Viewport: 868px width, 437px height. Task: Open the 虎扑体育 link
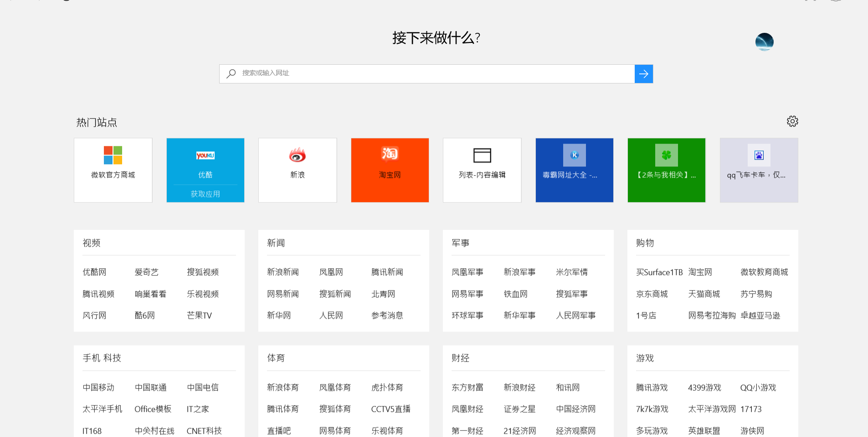click(387, 388)
